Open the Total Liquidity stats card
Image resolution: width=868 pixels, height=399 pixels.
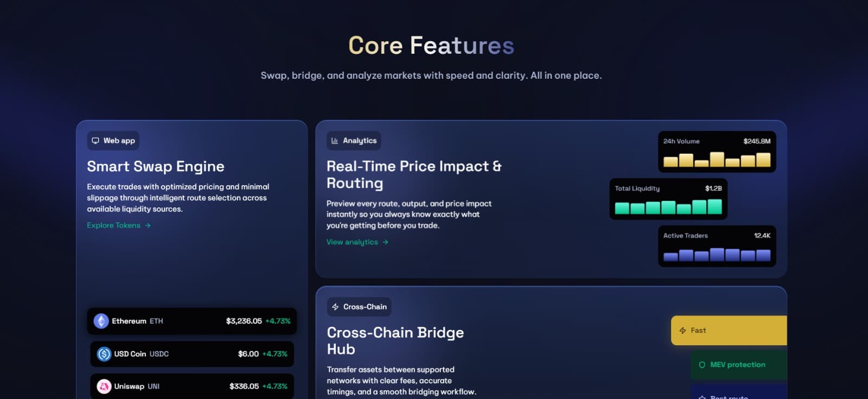tap(668, 199)
